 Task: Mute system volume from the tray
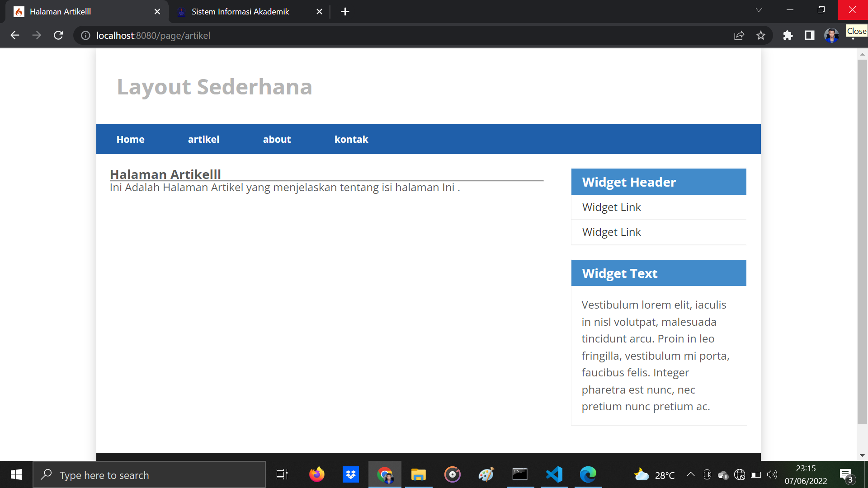point(772,474)
